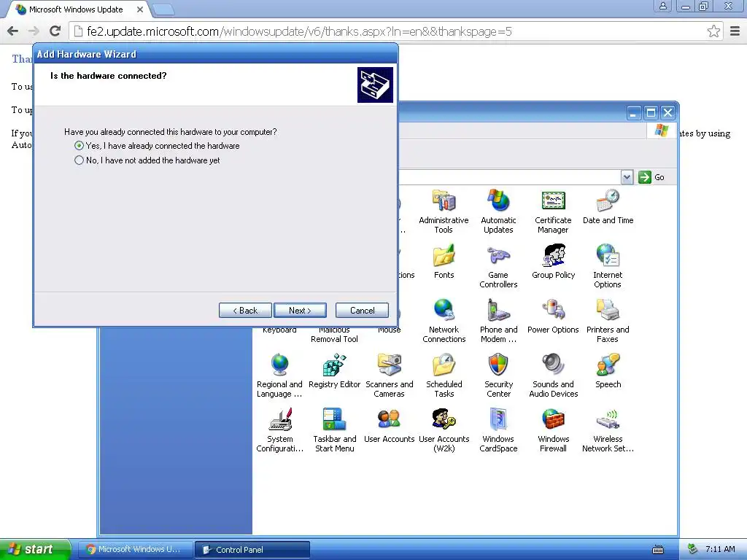Screen dimensions: 747x560
Task: Switch to Control Panel taskbar button
Action: pyautogui.click(x=252, y=550)
